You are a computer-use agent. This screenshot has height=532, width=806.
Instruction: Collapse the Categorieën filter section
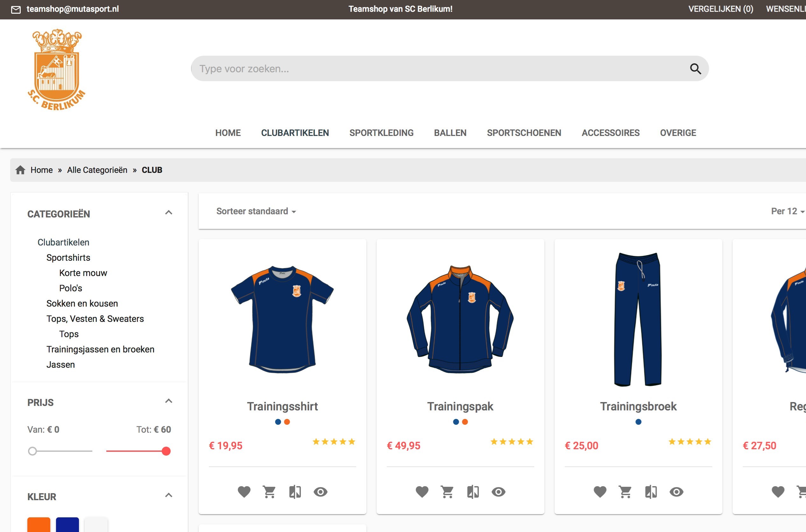tap(169, 212)
